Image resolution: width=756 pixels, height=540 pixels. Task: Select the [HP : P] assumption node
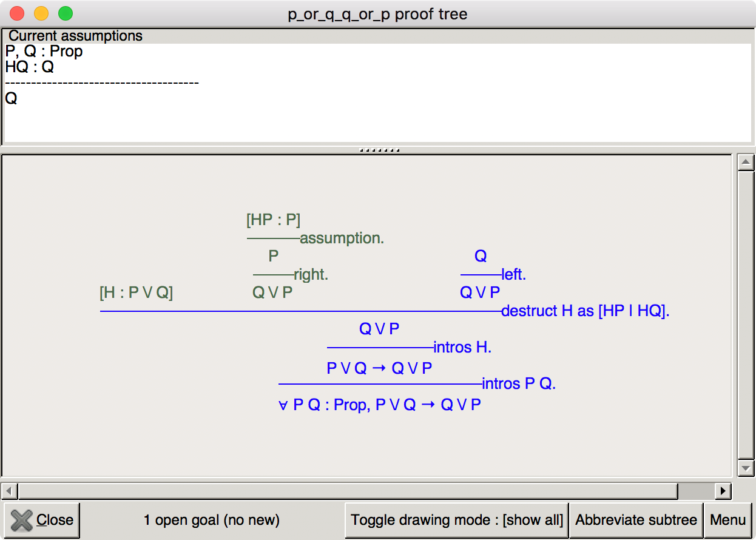tap(273, 220)
